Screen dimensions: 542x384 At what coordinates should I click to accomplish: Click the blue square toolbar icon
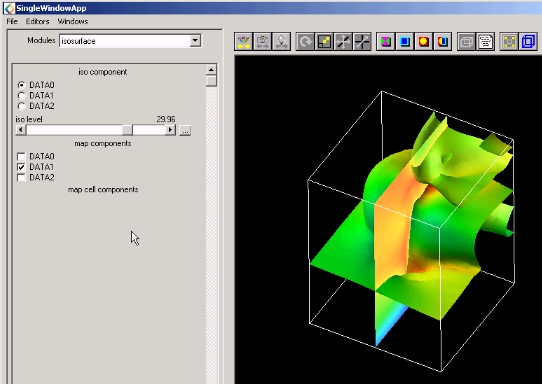405,42
